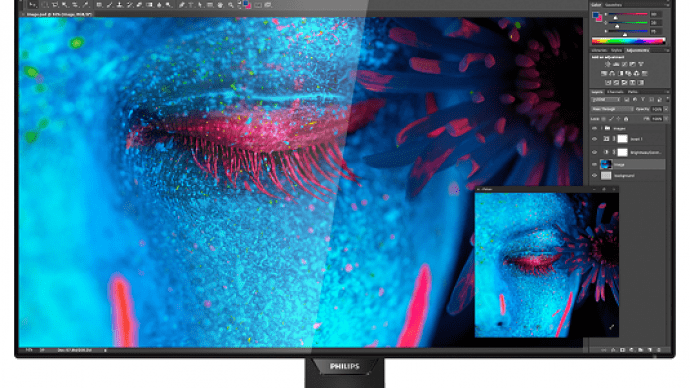Hide the Brightness/Contrast adjustment layer
Screen dimensions: 690x388
click(x=595, y=152)
